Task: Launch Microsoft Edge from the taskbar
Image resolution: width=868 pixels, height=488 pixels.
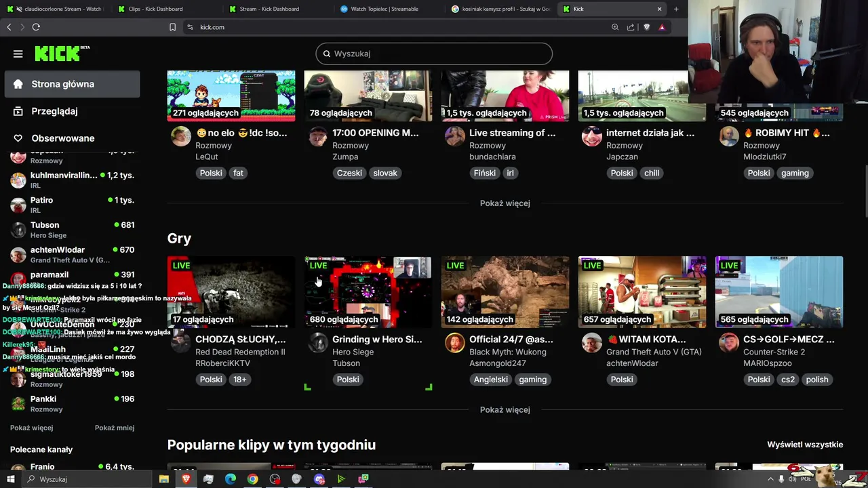Action: tap(231, 479)
